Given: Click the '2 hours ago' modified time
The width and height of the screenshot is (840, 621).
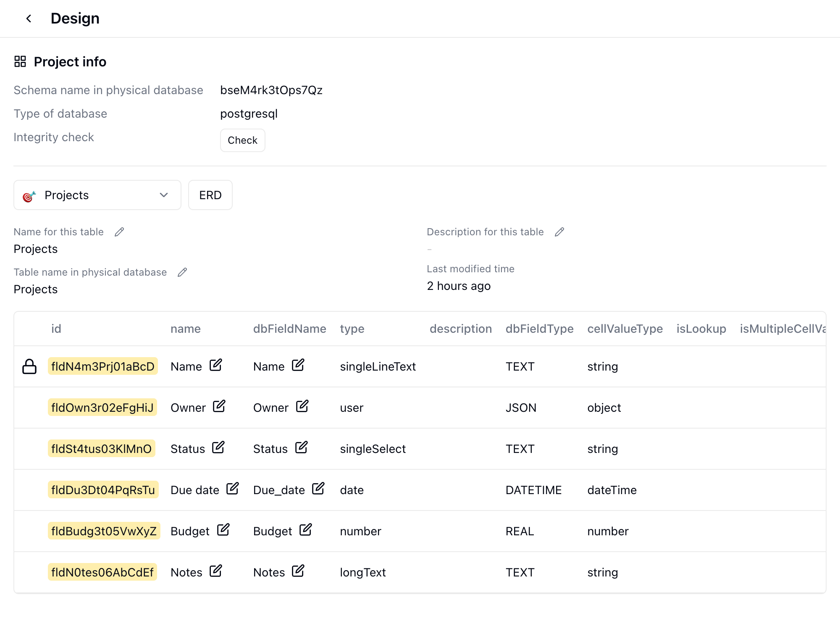Looking at the screenshot, I should [459, 286].
